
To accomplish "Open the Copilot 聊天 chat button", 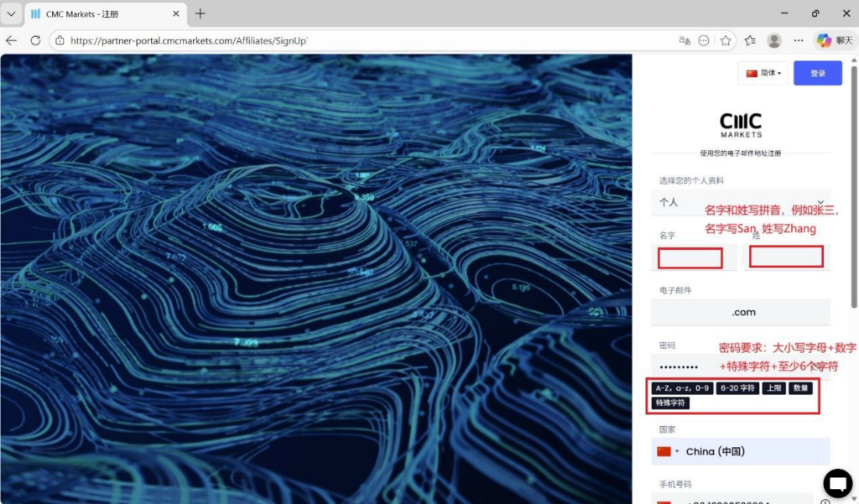I will pos(834,40).
